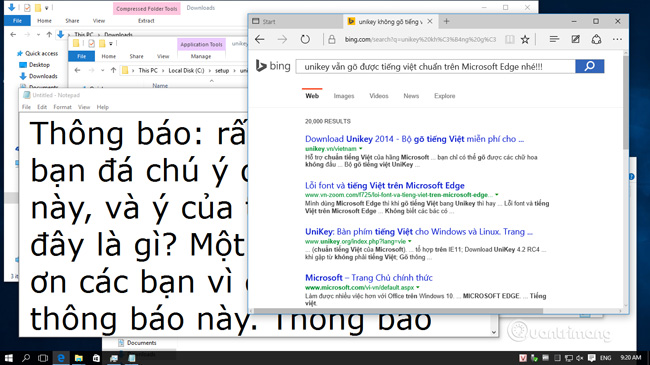Screen dimensions: 650x365
Task: Open Notepad Help menu
Action: coord(102,107)
